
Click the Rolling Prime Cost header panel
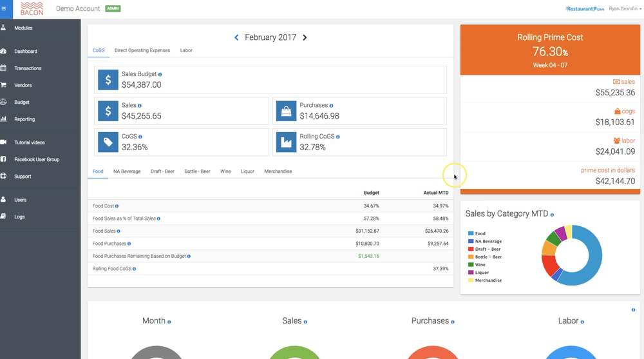click(550, 50)
